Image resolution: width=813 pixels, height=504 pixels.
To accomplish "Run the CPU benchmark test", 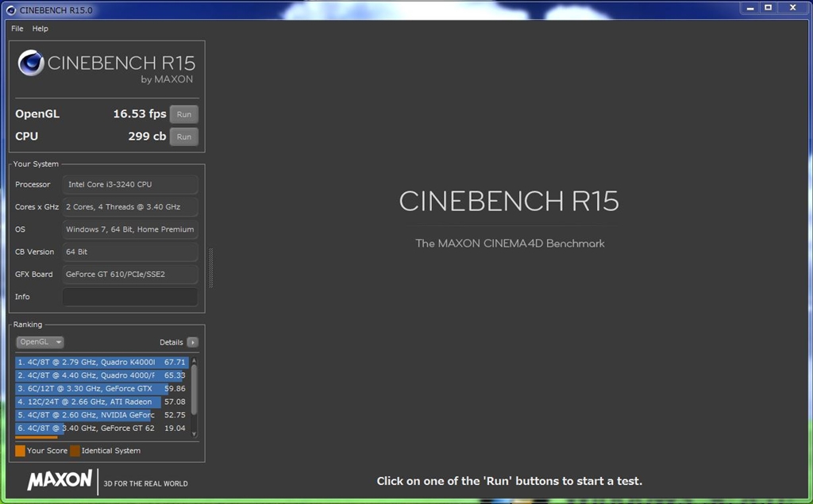I will click(x=184, y=137).
